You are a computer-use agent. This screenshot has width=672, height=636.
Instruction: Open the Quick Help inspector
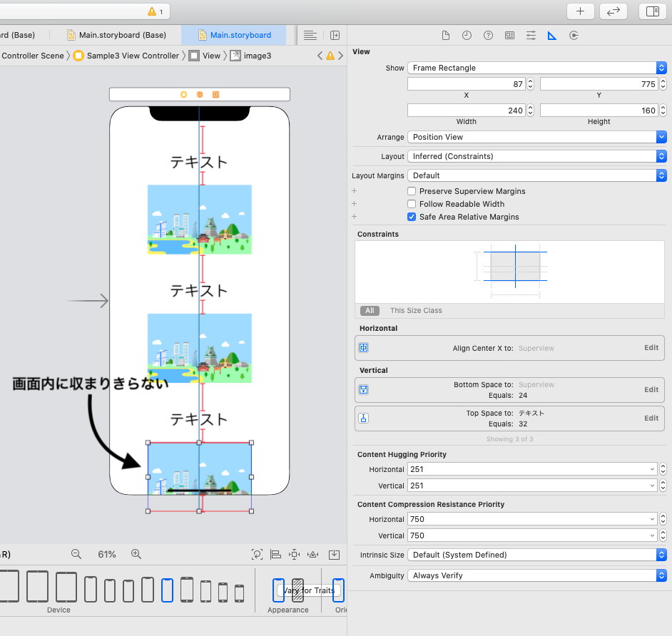pyautogui.click(x=488, y=36)
